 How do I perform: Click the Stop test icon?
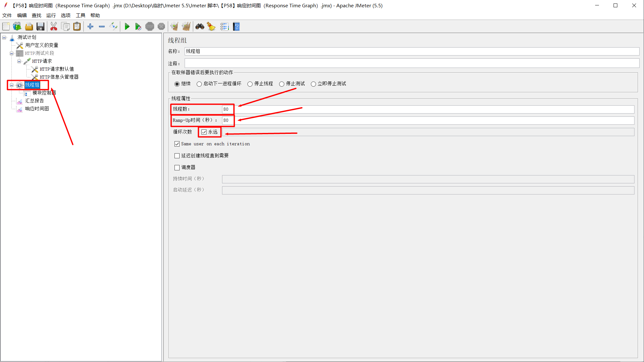click(150, 27)
